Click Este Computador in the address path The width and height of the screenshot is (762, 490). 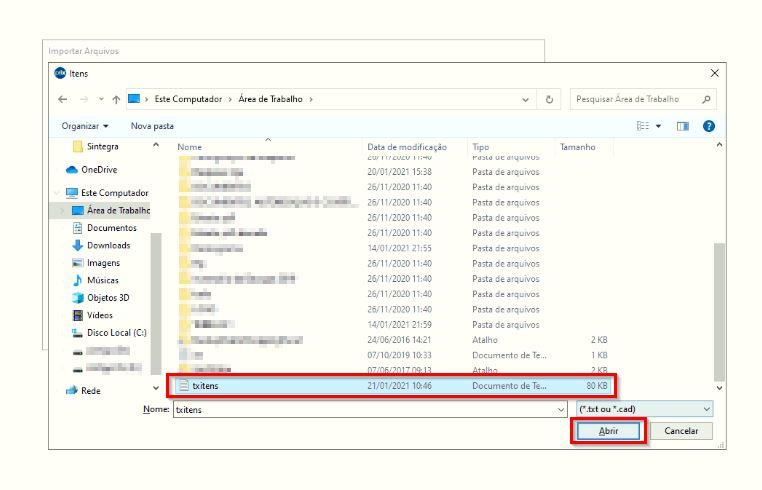pos(188,99)
